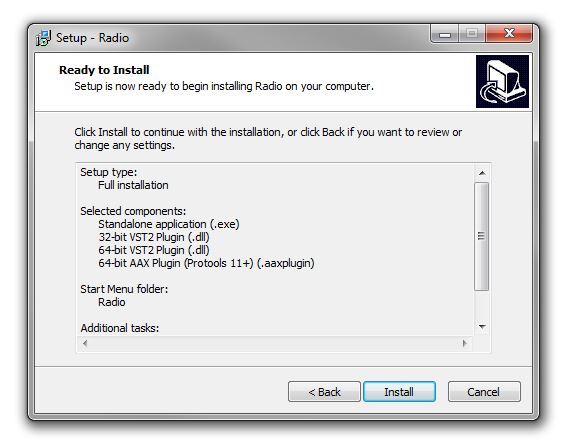Click the installer computer logo image
The height and width of the screenshot is (446, 567).
(x=502, y=81)
